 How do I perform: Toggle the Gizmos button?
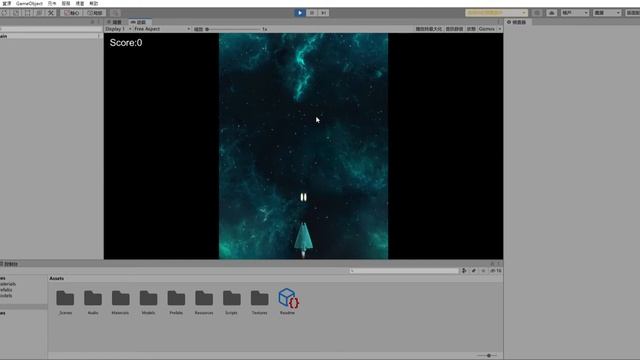(487, 29)
